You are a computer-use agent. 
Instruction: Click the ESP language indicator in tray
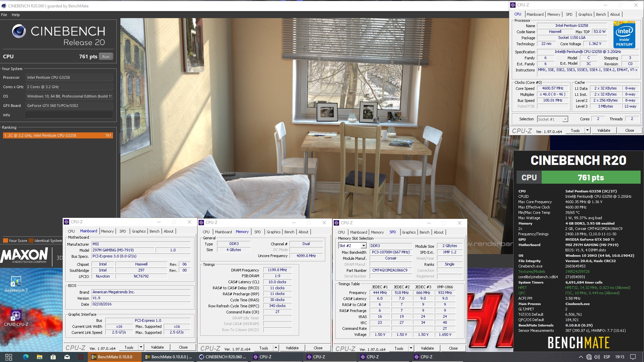click(x=607, y=357)
